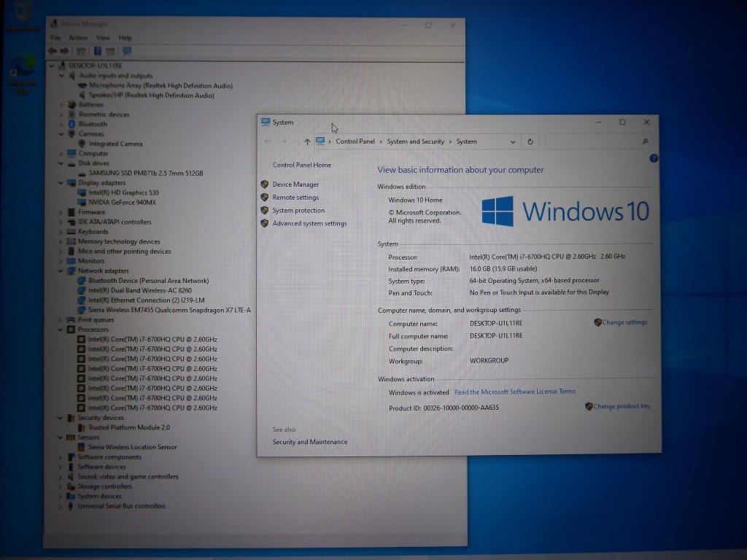Open Advanced system settings link

click(309, 223)
